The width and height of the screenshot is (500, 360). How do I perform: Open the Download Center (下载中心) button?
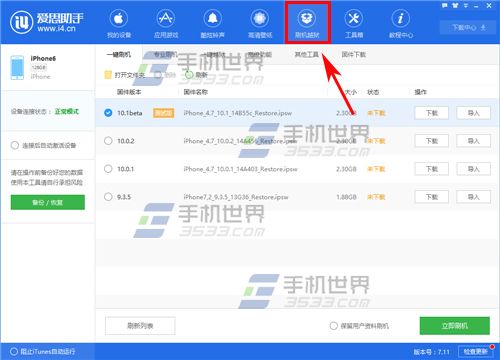pos(469,27)
